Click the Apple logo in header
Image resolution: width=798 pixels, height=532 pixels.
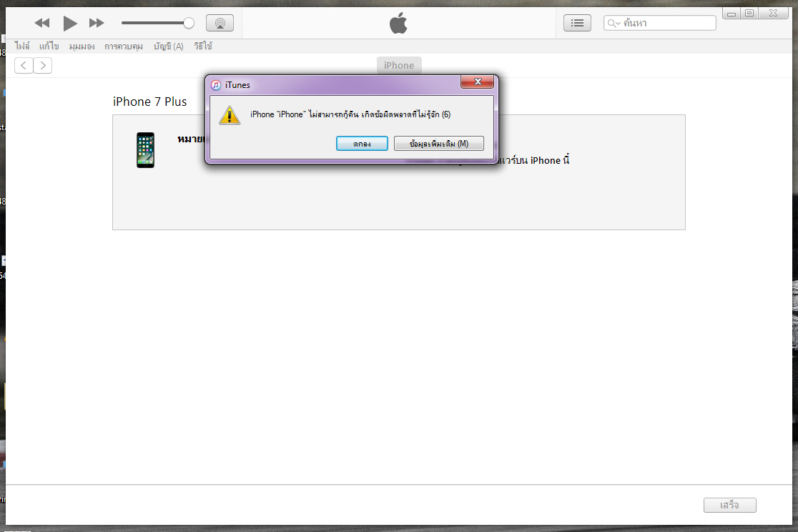[x=398, y=23]
